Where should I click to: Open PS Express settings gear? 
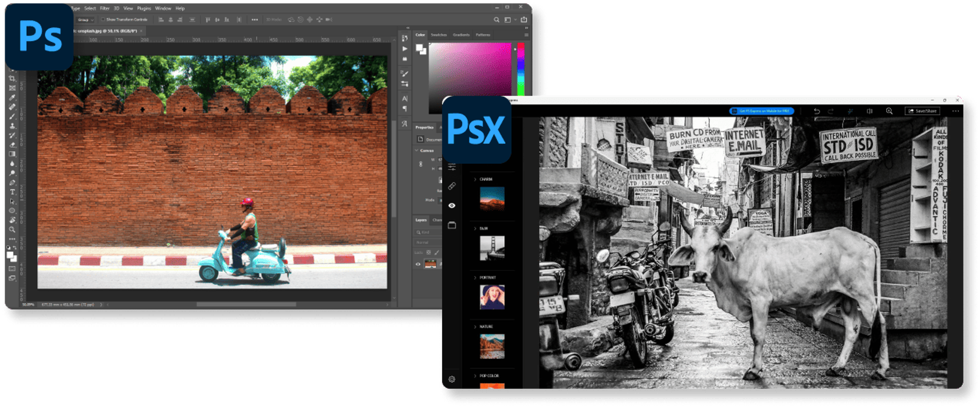[x=452, y=379]
